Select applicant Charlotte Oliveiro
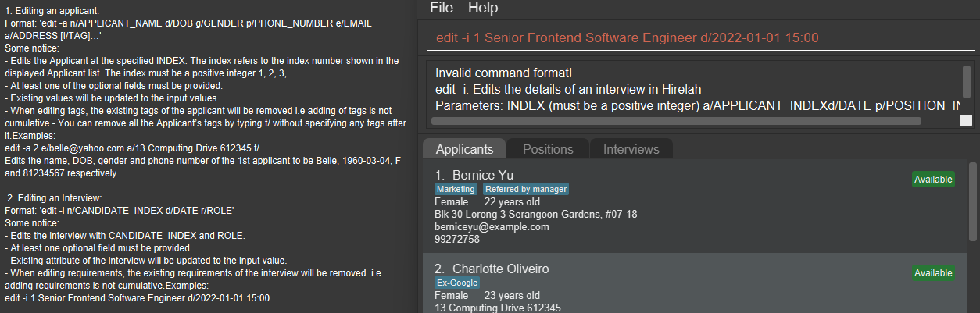The image size is (980, 313). coord(696,283)
